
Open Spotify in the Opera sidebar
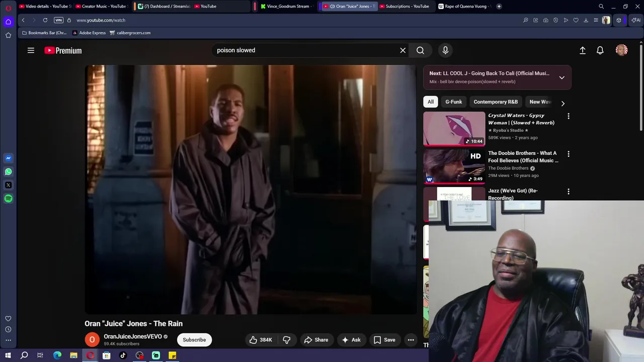pyautogui.click(x=8, y=199)
